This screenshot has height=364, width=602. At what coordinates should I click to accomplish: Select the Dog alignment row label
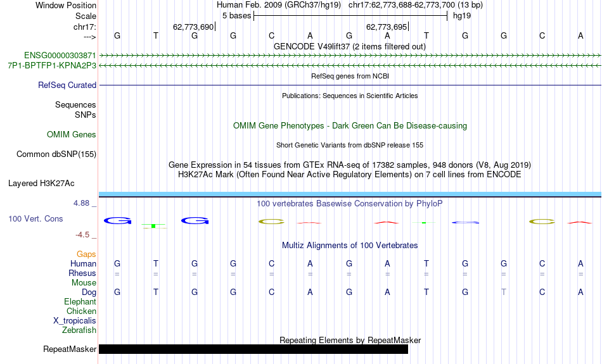[89, 292]
